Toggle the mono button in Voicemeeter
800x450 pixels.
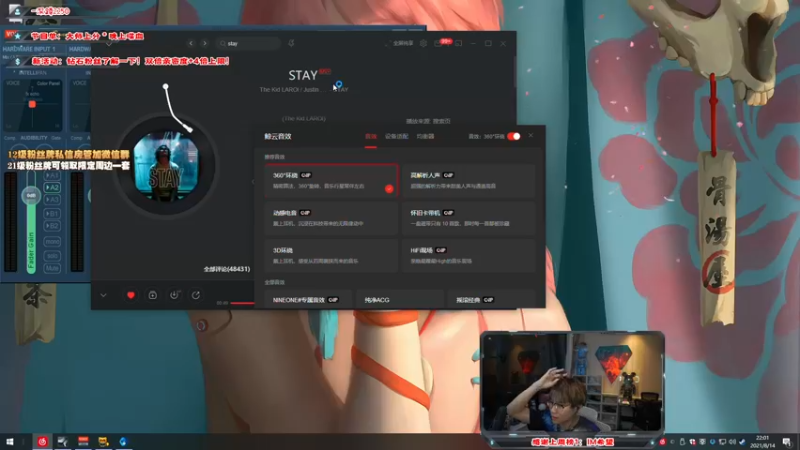(x=52, y=241)
